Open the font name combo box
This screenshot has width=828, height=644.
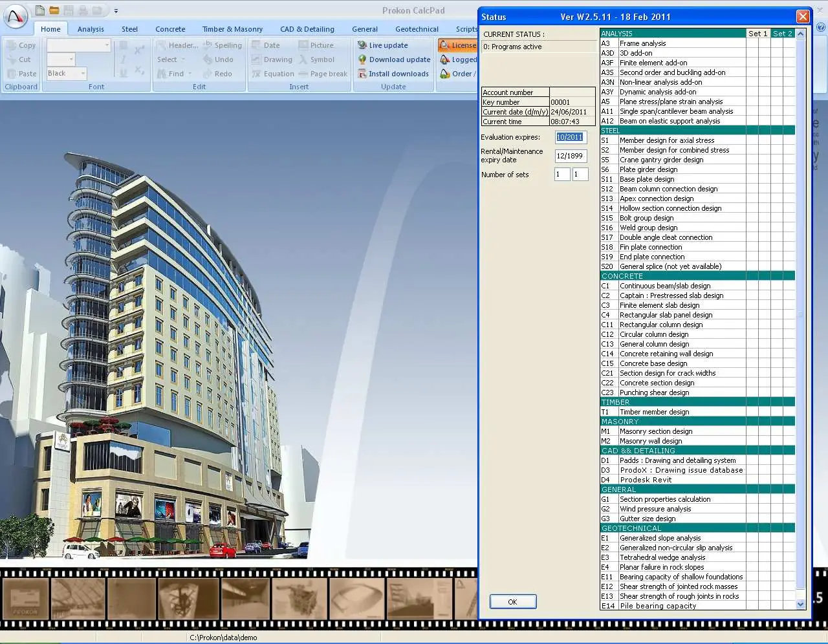click(79, 45)
